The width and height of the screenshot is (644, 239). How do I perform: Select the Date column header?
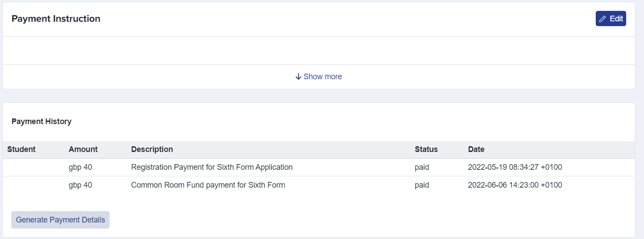(x=476, y=149)
